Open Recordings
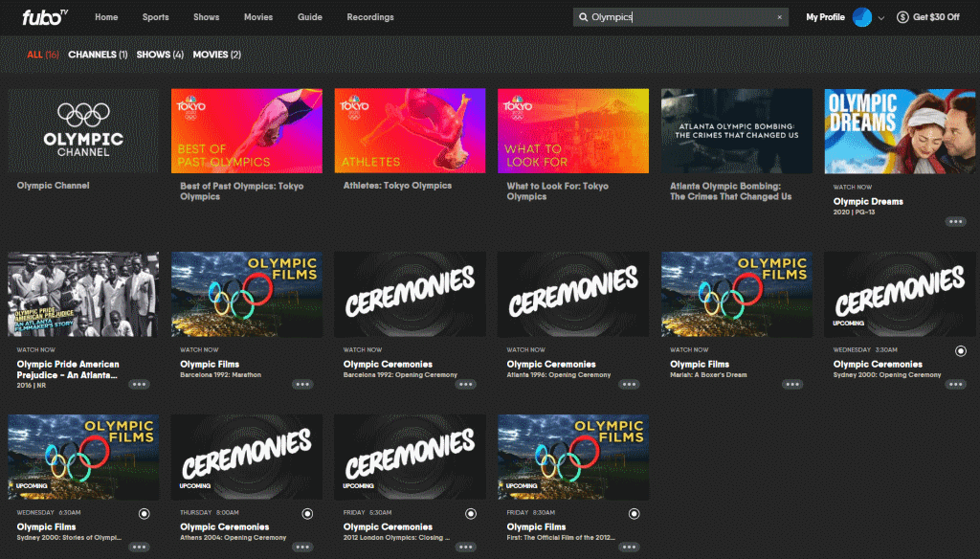The width and height of the screenshot is (980, 559). [370, 17]
